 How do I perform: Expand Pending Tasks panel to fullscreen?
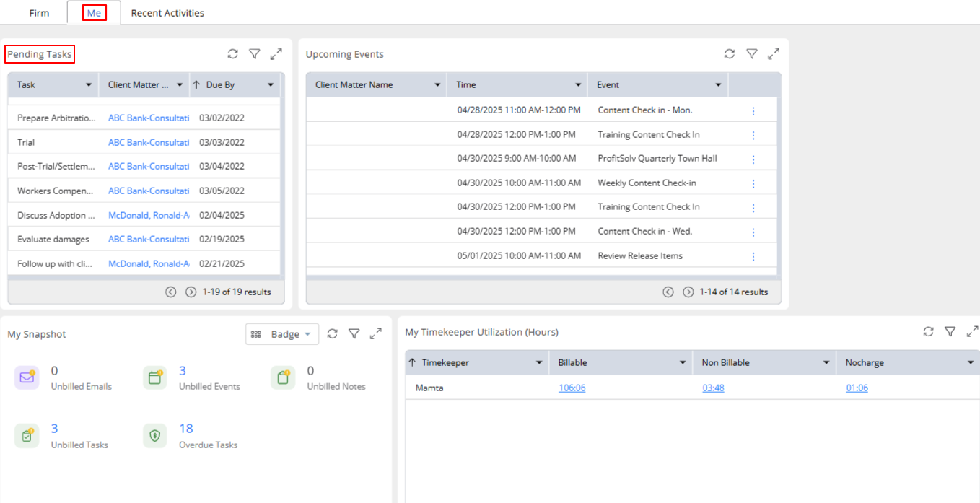tap(276, 54)
